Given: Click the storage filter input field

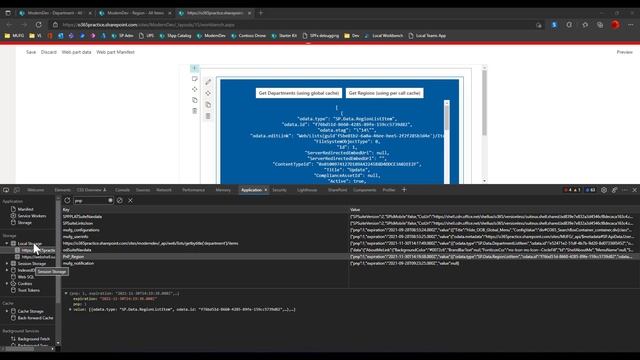Looking at the screenshot, I should tap(91, 200).
